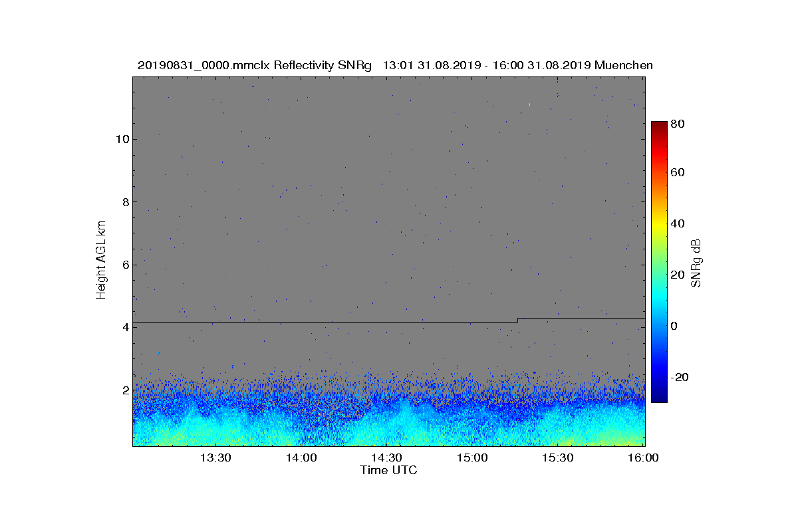The width and height of the screenshot is (798, 532).
Task: Click the 13:30 time tick label
Action: point(215,458)
